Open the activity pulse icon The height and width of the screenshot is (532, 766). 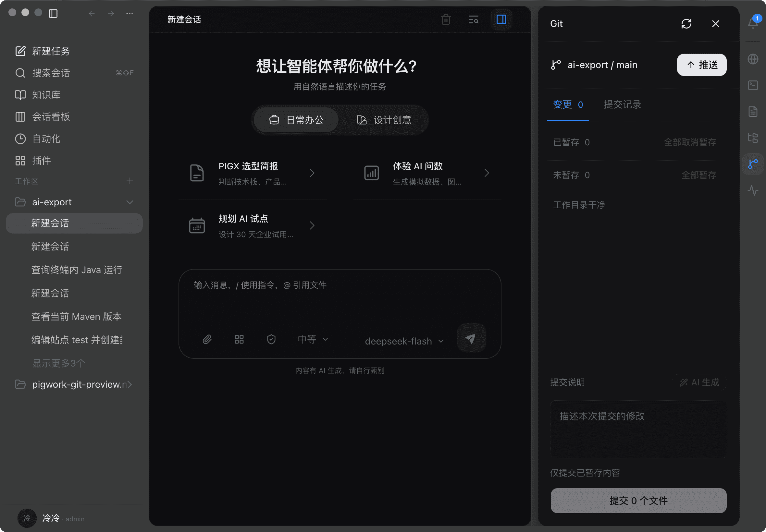[x=753, y=190]
